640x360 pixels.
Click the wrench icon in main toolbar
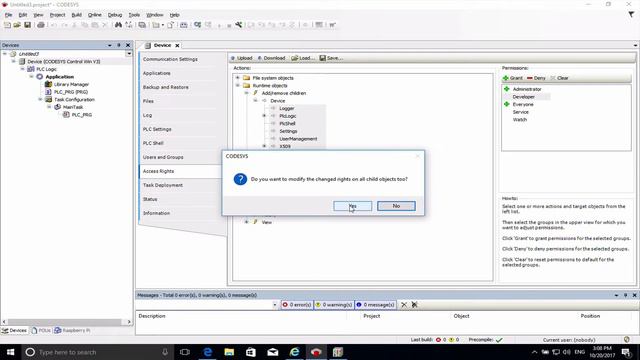coord(239,25)
